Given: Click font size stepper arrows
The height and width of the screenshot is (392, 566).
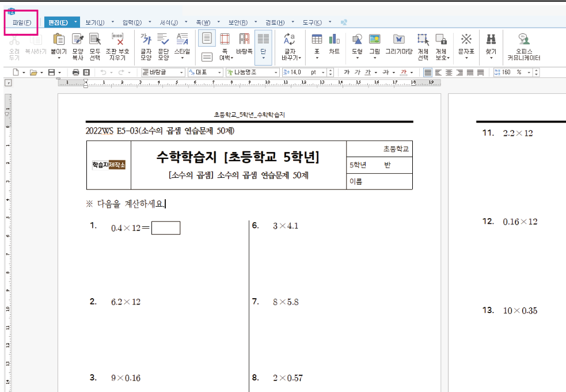Looking at the screenshot, I should pyautogui.click(x=331, y=73).
